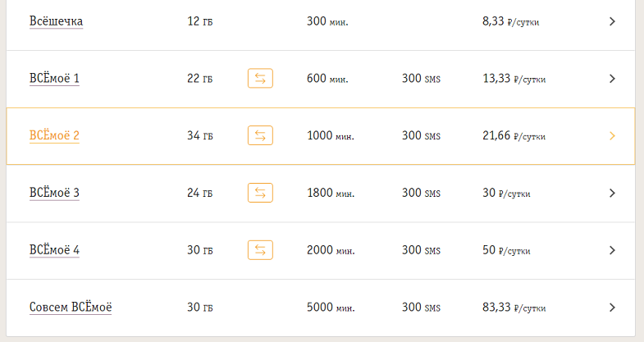The height and width of the screenshot is (342, 644).
Task: Open the ВСЁмоё 3 tariff link
Action: tap(54, 193)
